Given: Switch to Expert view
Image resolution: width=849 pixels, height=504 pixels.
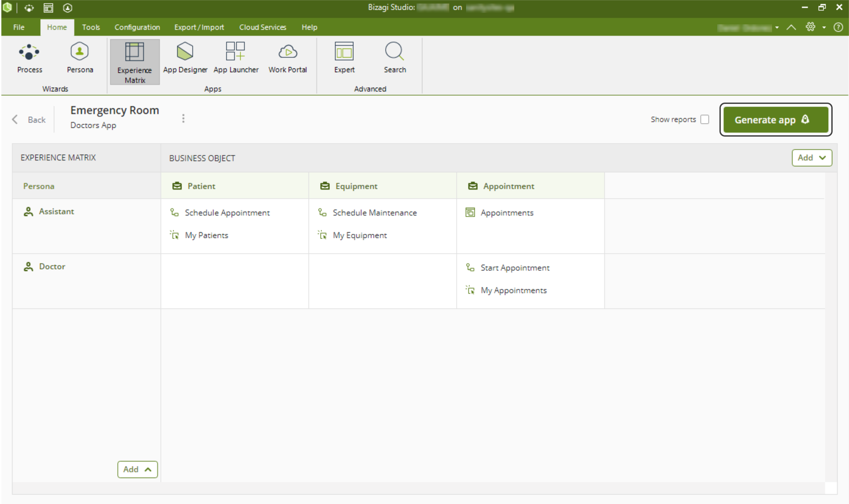Looking at the screenshot, I should [344, 59].
